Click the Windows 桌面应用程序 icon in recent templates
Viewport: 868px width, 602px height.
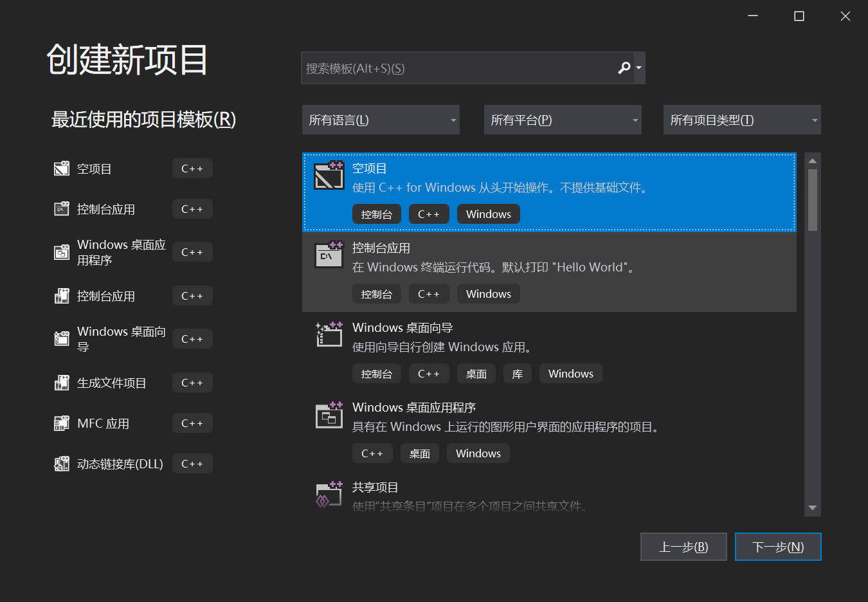click(x=62, y=251)
